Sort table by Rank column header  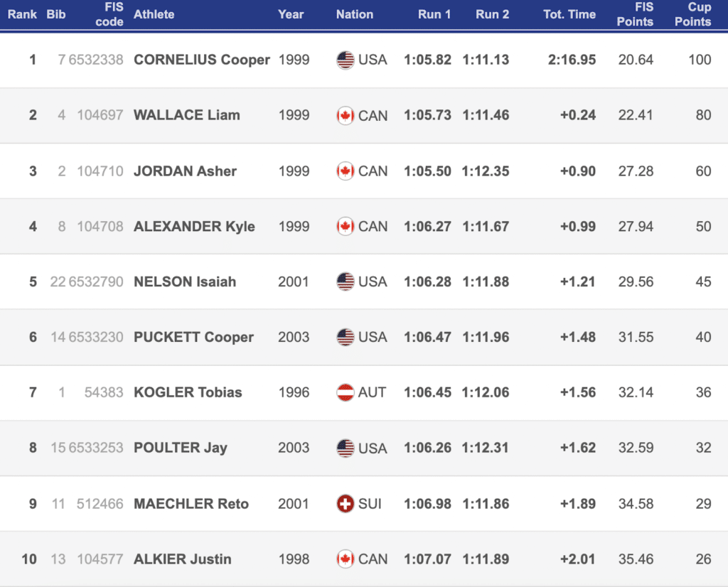[x=22, y=14]
